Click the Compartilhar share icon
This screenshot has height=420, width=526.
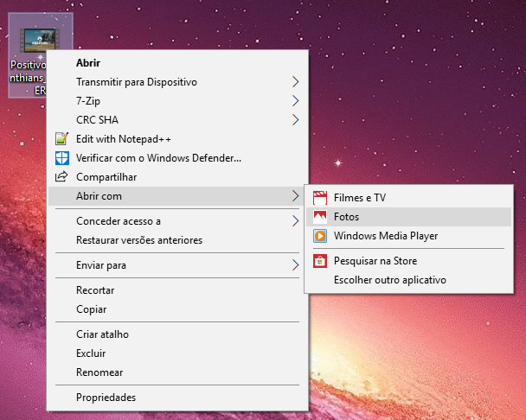click(61, 177)
